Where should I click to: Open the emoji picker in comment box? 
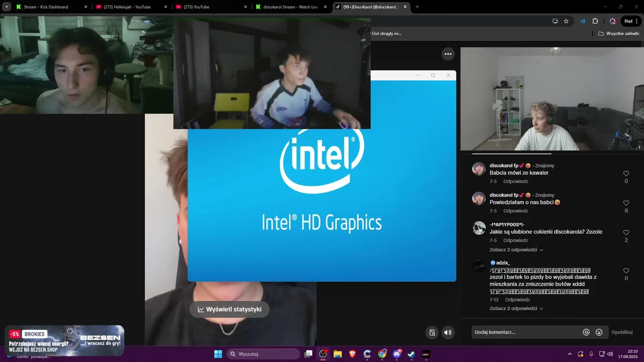pos(599,332)
